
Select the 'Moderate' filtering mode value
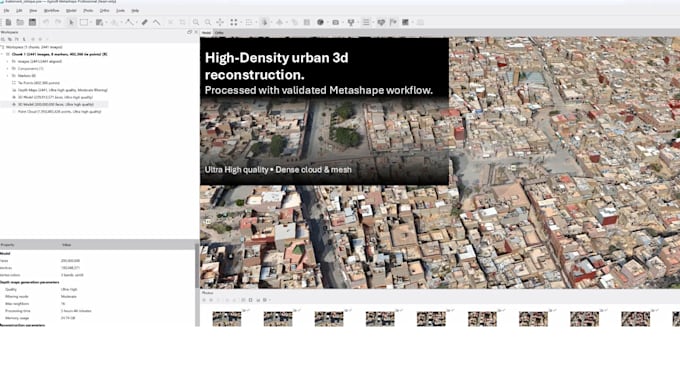(x=69, y=297)
